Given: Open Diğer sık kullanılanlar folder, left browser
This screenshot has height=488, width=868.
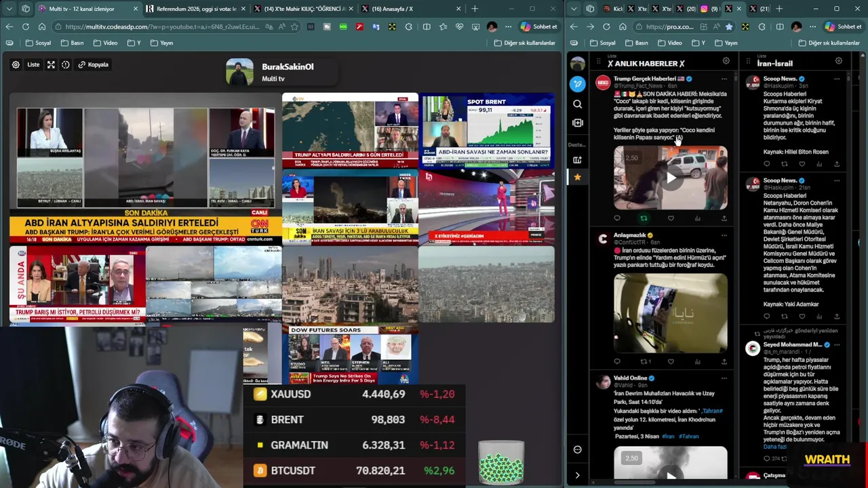Looking at the screenshot, I should click(525, 43).
